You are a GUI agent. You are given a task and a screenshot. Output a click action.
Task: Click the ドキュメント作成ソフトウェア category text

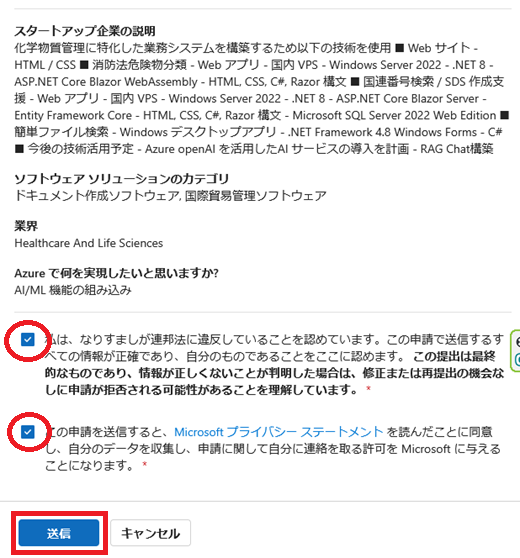[96, 196]
